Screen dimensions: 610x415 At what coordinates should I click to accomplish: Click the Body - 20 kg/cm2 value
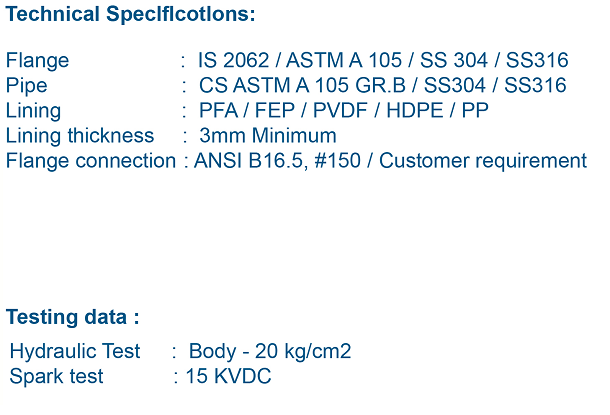(270, 351)
